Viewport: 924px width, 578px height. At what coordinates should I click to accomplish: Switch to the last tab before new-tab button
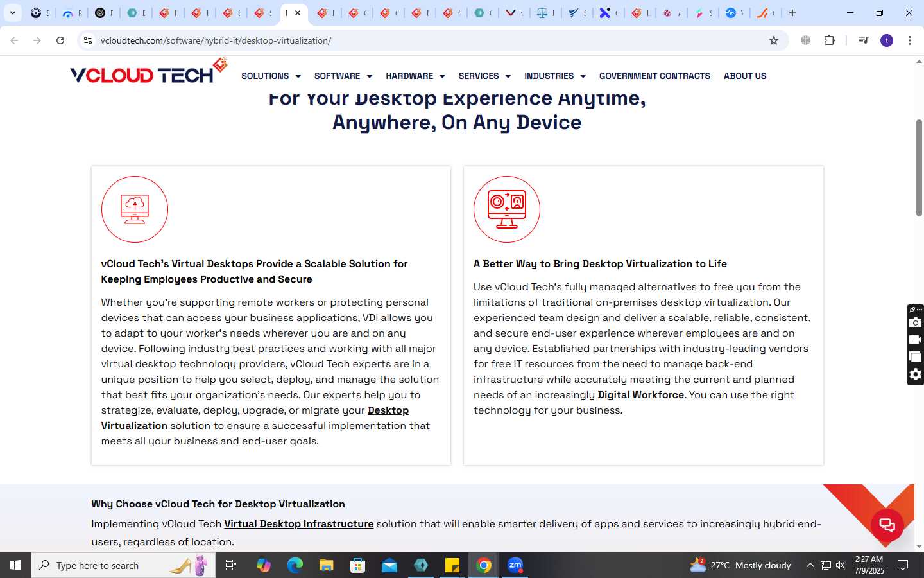click(x=765, y=13)
